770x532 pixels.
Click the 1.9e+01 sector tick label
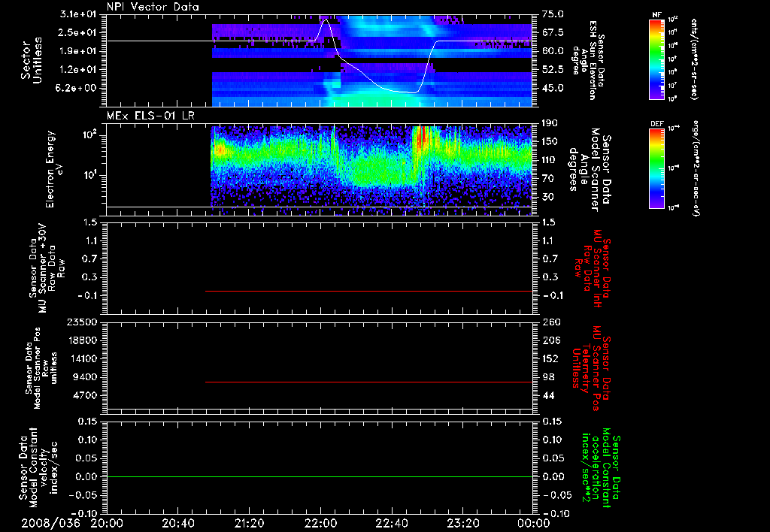click(79, 51)
